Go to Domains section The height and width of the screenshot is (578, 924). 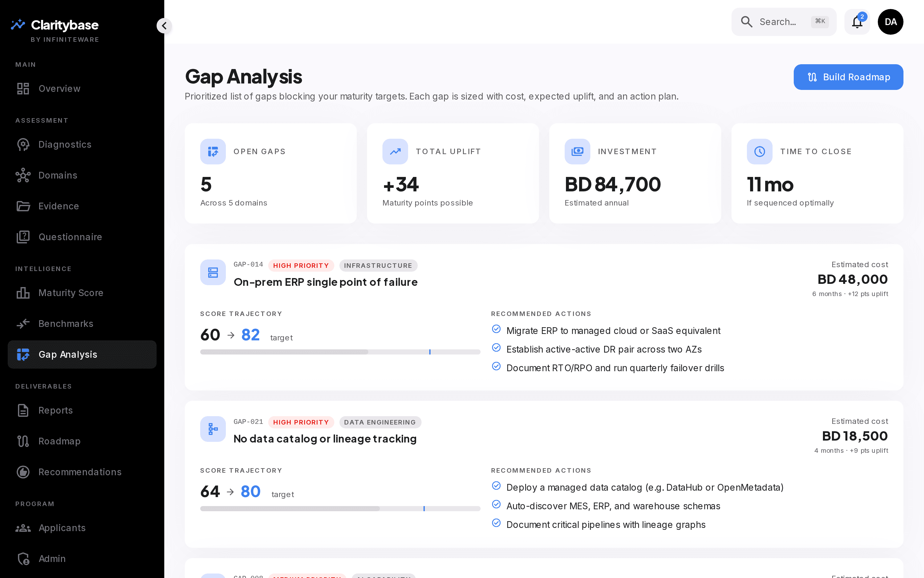(82, 175)
